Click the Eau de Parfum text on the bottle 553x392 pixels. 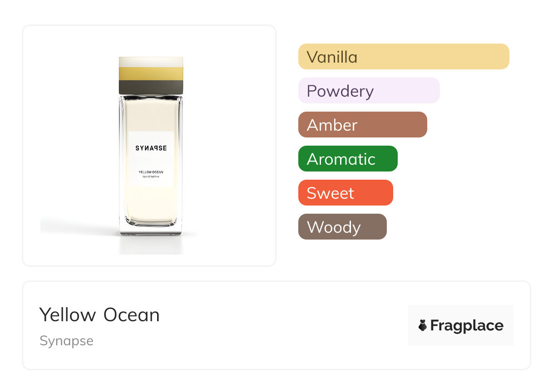point(151,176)
